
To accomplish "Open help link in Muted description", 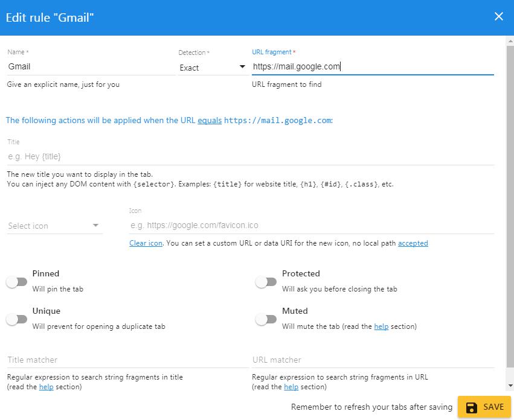I will coord(381,326).
